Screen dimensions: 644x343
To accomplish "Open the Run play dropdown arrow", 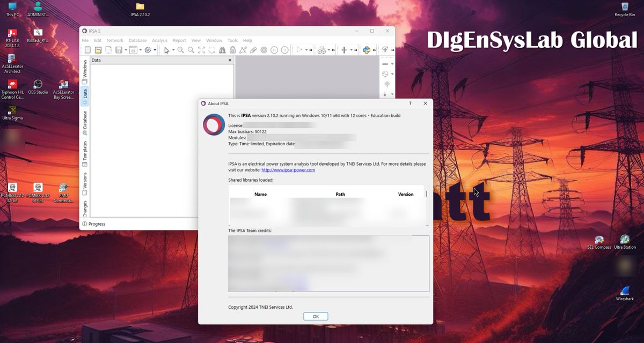I will [x=306, y=50].
